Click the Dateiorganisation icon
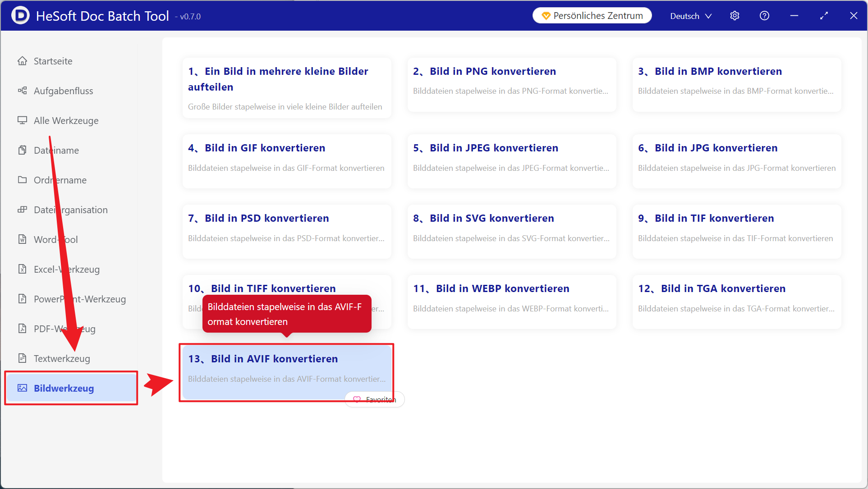The height and width of the screenshot is (489, 868). [x=22, y=210]
